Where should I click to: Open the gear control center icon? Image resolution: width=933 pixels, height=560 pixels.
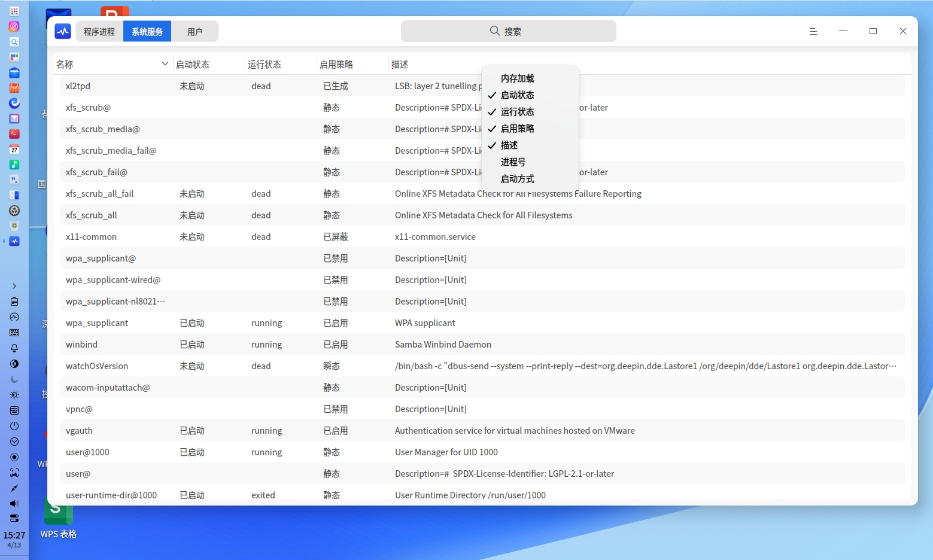[x=14, y=211]
